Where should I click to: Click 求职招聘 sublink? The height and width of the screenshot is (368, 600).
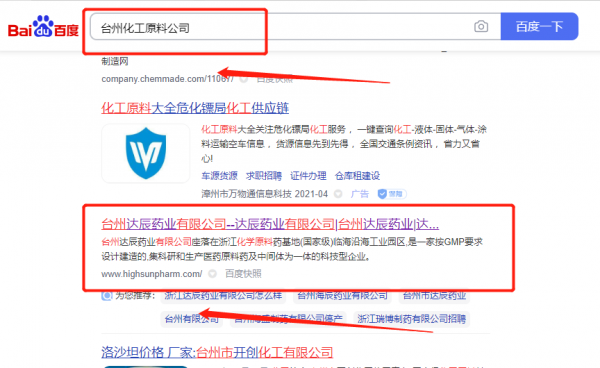click(x=264, y=176)
